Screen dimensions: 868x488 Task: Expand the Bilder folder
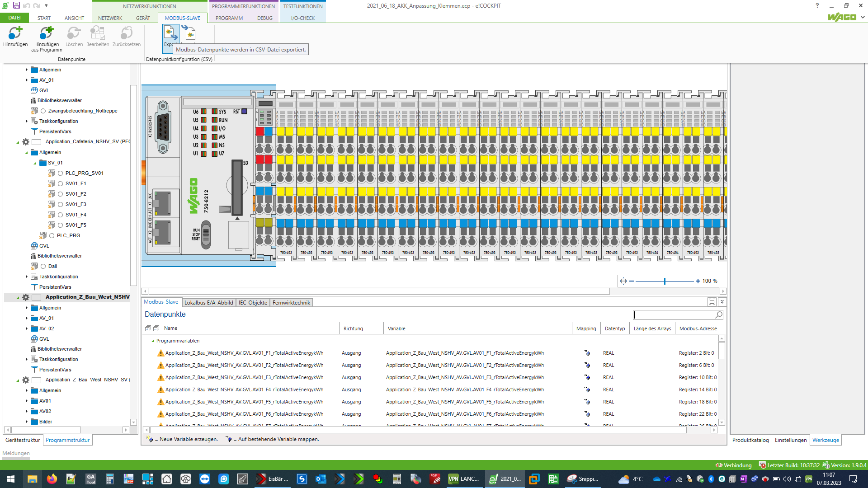26,422
